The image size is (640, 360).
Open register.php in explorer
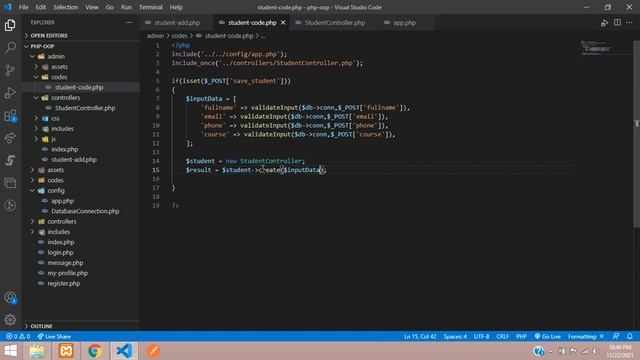(x=64, y=283)
